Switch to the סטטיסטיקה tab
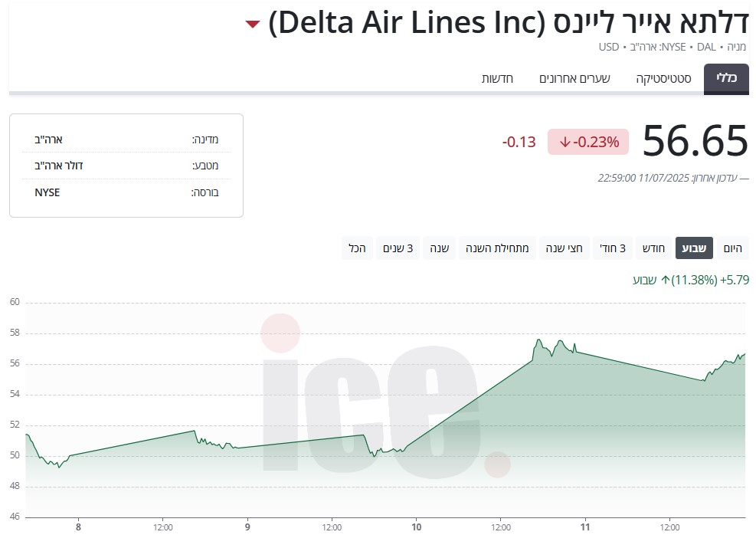This screenshot has height=535, width=756. pyautogui.click(x=664, y=79)
